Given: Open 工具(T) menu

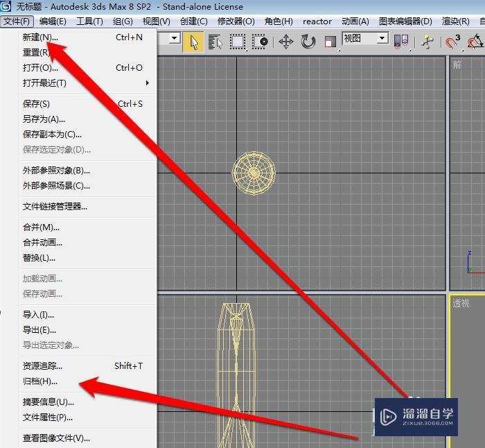Looking at the screenshot, I should coord(89,21).
